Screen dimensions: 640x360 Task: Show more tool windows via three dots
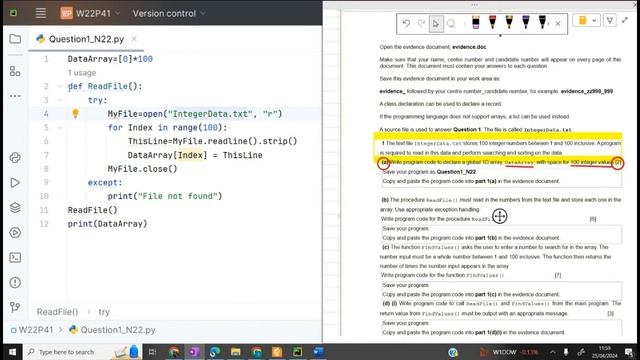15,96
